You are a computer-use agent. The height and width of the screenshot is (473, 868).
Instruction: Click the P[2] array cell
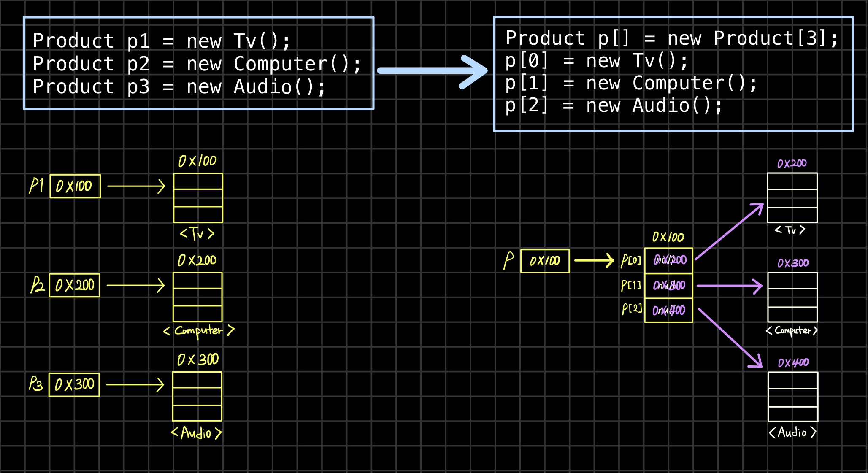(x=668, y=311)
